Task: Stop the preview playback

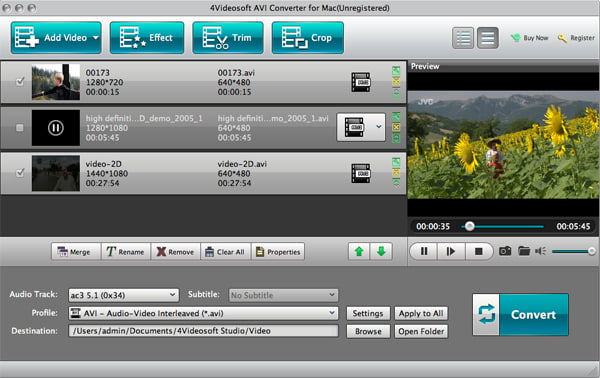Action: point(478,251)
